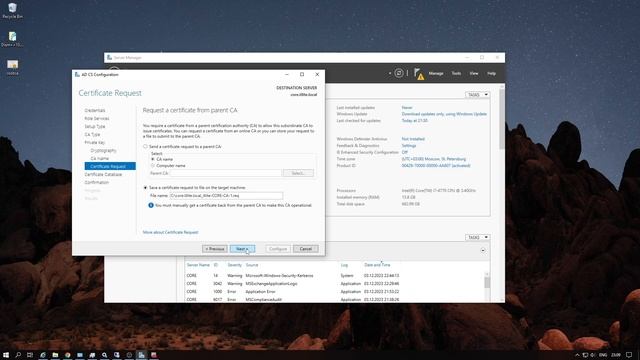Select the Application Error event row
This screenshot has height=360, width=640.
[334, 292]
